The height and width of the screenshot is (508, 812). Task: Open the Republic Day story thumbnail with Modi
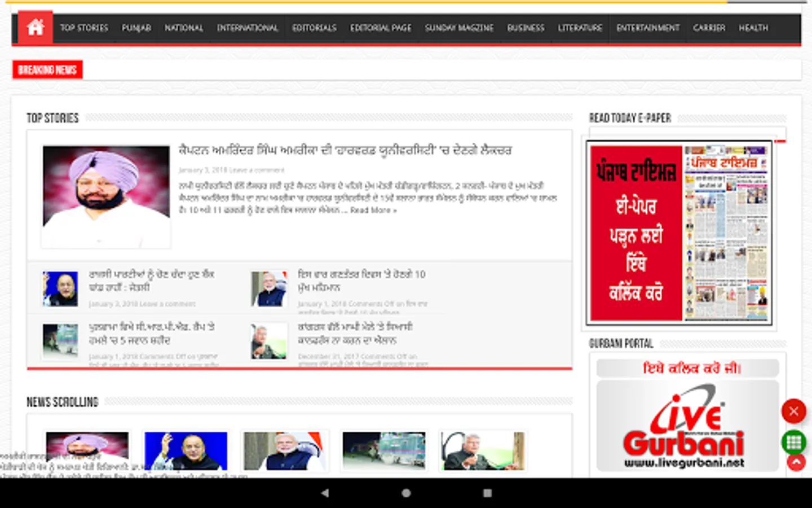point(269,288)
